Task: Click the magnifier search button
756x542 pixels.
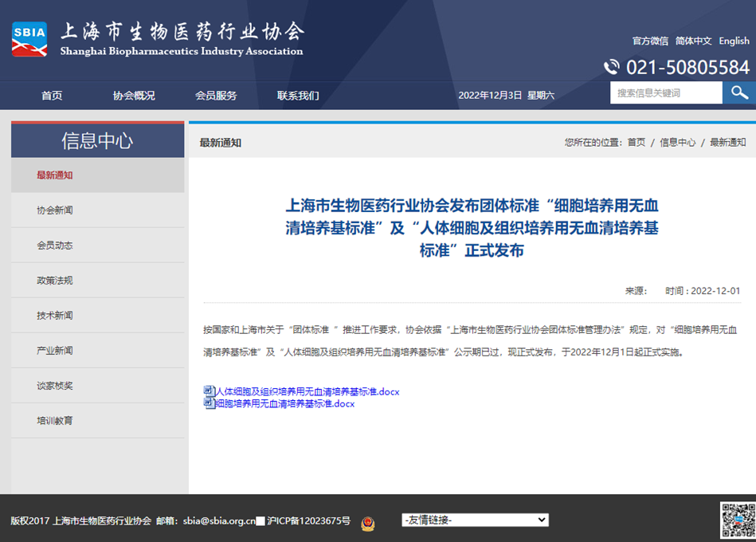Action: pyautogui.click(x=738, y=92)
